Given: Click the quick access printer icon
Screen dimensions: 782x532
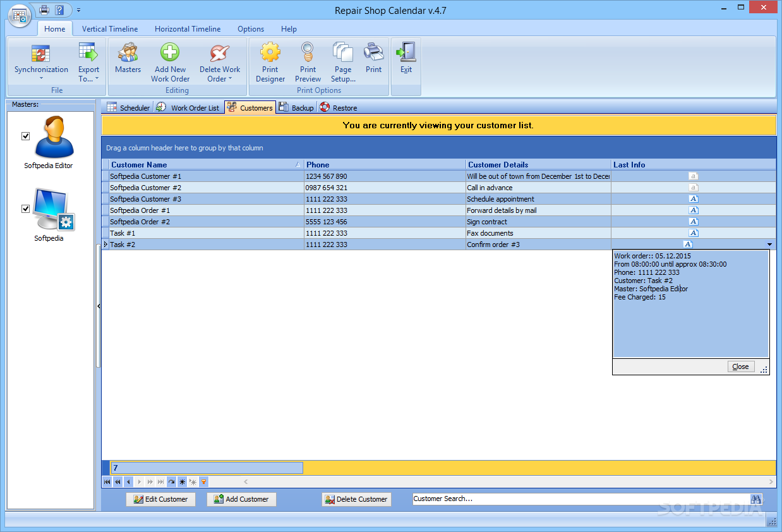Looking at the screenshot, I should [44, 9].
